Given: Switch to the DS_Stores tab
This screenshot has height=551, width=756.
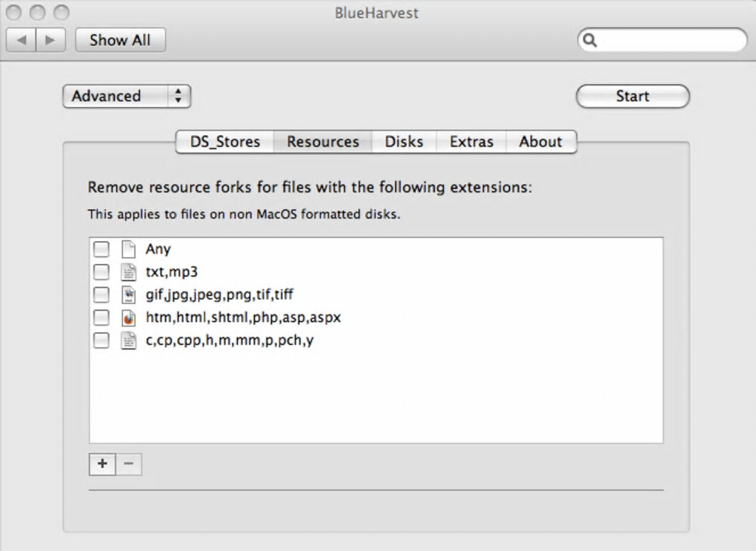Looking at the screenshot, I should (x=225, y=142).
